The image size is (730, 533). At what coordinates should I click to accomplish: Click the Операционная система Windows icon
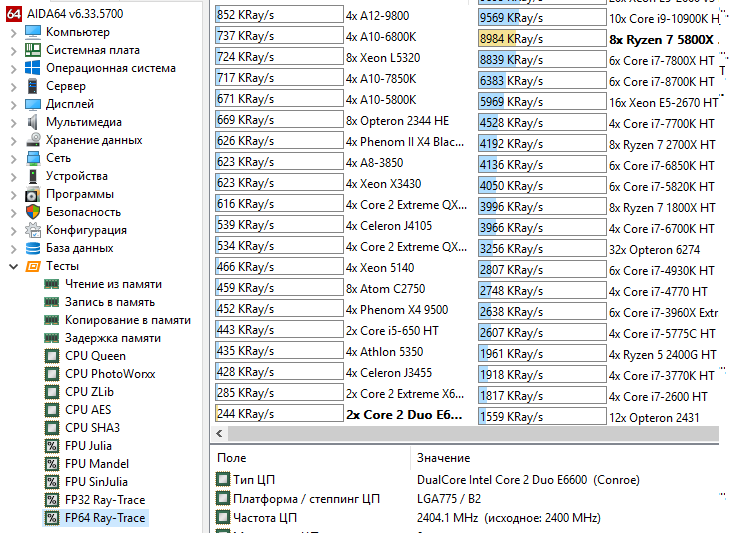point(33,68)
